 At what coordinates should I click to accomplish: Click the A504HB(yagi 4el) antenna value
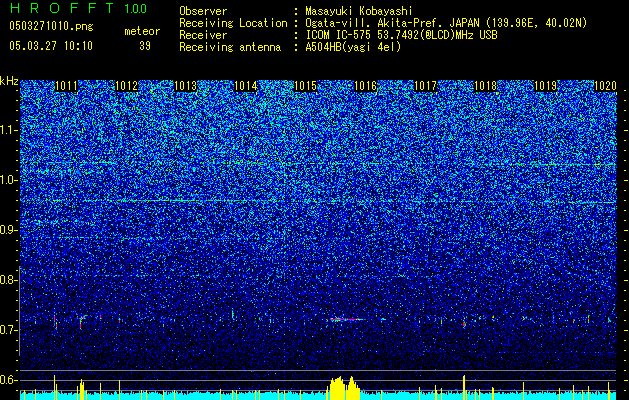tap(353, 47)
